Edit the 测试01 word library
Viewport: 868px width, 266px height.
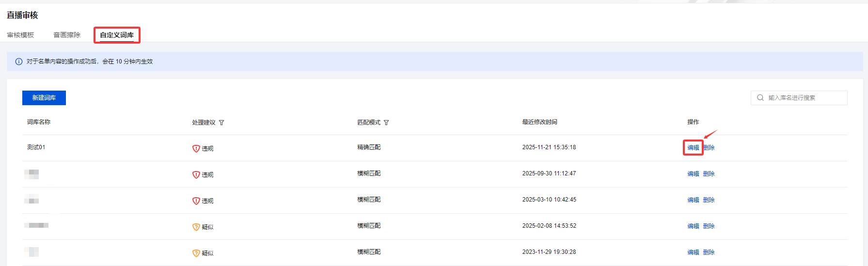coord(693,148)
